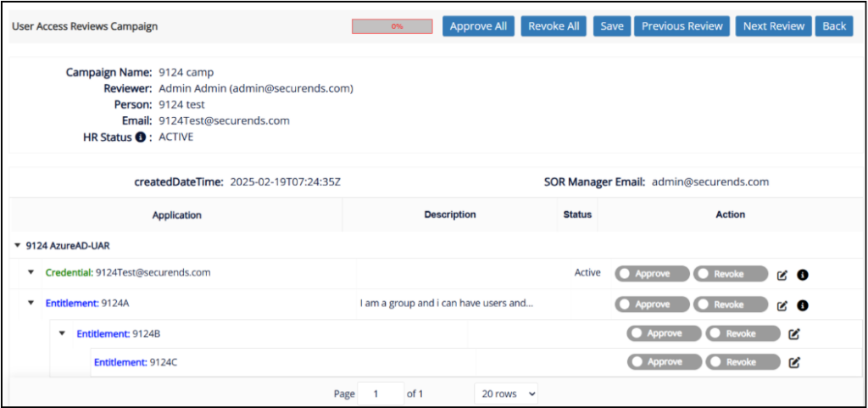Viewport: 868px width, 408px height.
Task: Edit comment icon for Credential row
Action: 782,275
